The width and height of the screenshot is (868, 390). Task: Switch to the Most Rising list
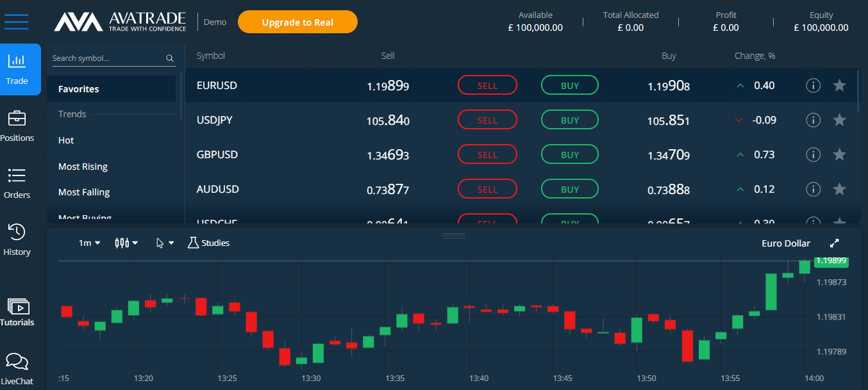[x=83, y=166]
